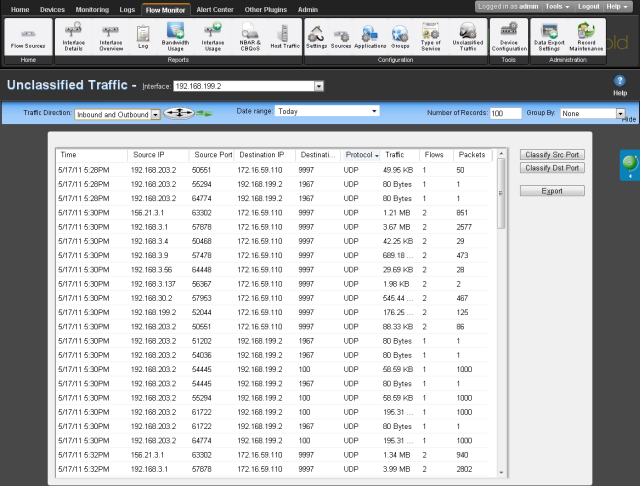Open the NBAR & CBQoS report
This screenshot has height=486, width=640.
click(250, 38)
